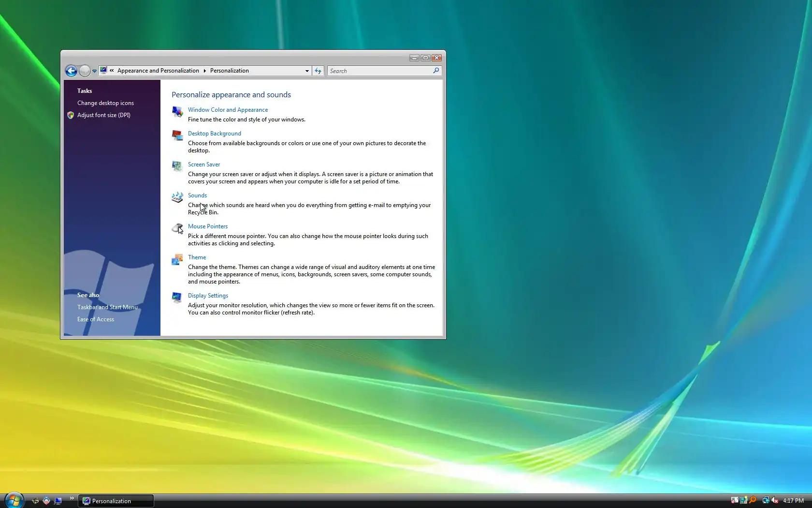
Task: Click the Tasks heading in sidebar
Action: pos(85,91)
